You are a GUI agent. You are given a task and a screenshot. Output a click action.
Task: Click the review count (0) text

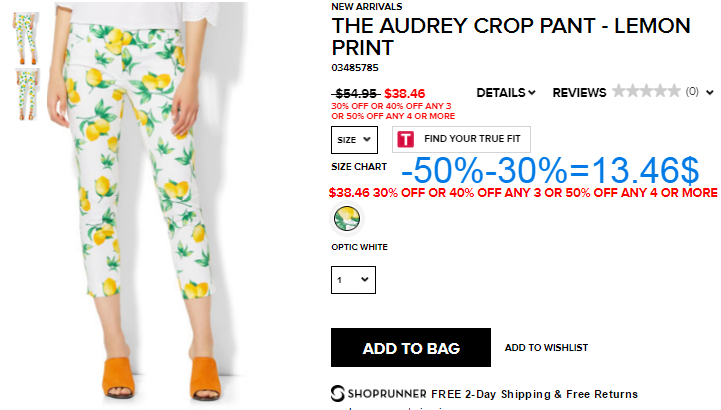[692, 92]
